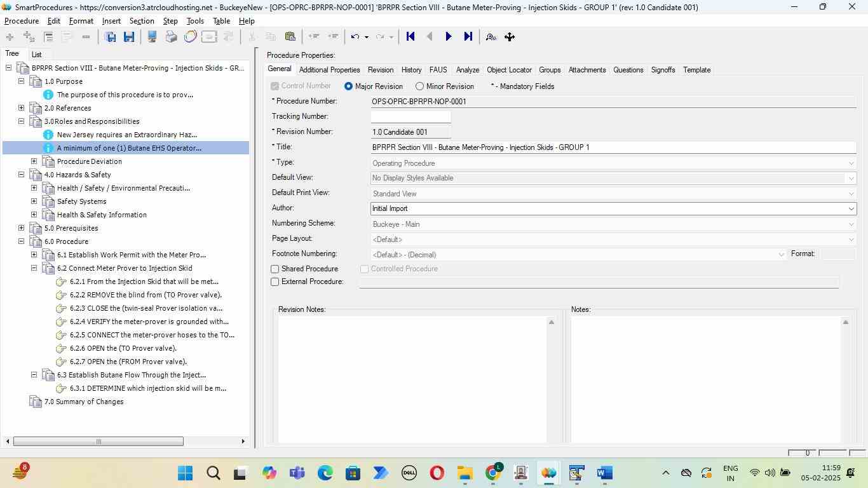The image size is (868, 488).
Task: Click the Tracking Number input field
Action: (410, 117)
